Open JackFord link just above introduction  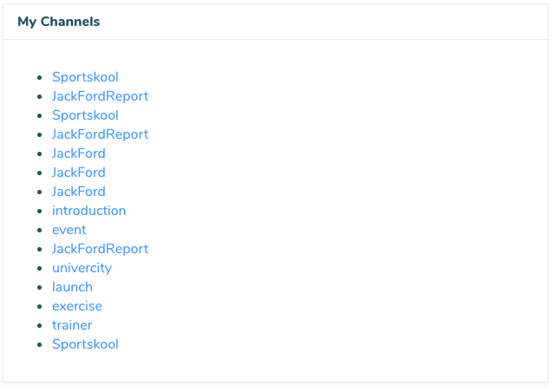[x=78, y=192]
